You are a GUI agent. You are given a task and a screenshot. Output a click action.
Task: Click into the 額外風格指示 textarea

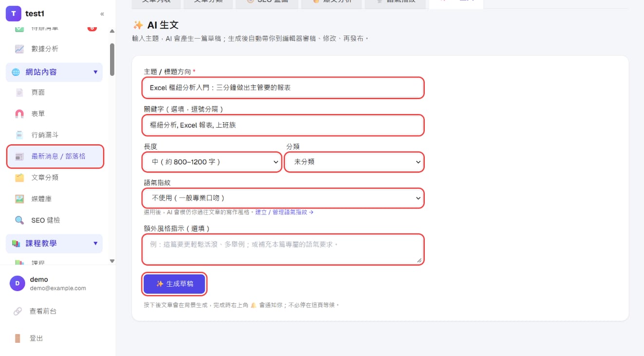(283, 249)
